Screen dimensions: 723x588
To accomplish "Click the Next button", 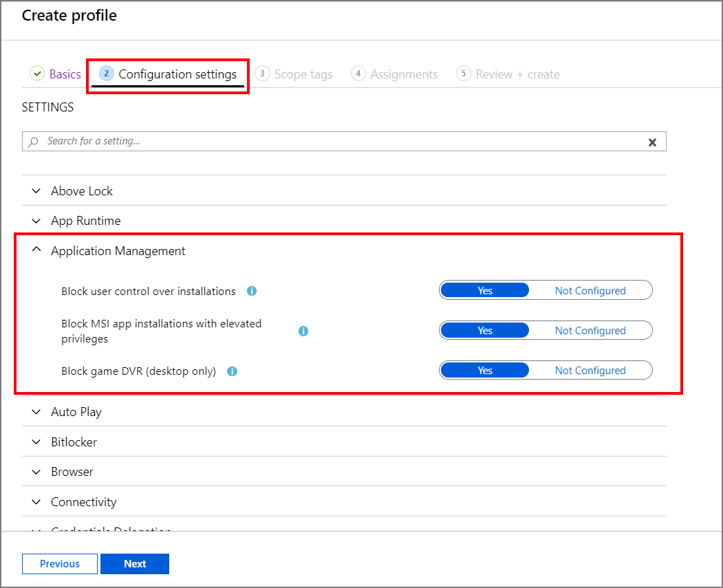I will coord(134,563).
